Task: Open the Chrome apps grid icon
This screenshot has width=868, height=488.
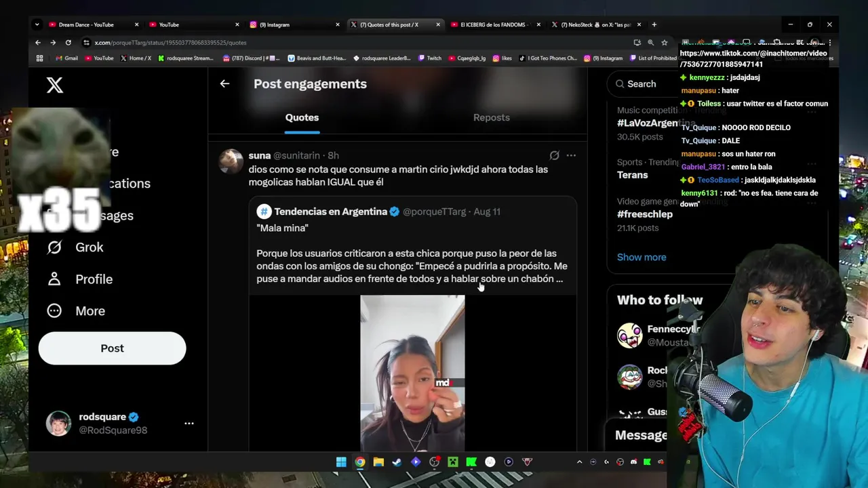Action: (39, 58)
